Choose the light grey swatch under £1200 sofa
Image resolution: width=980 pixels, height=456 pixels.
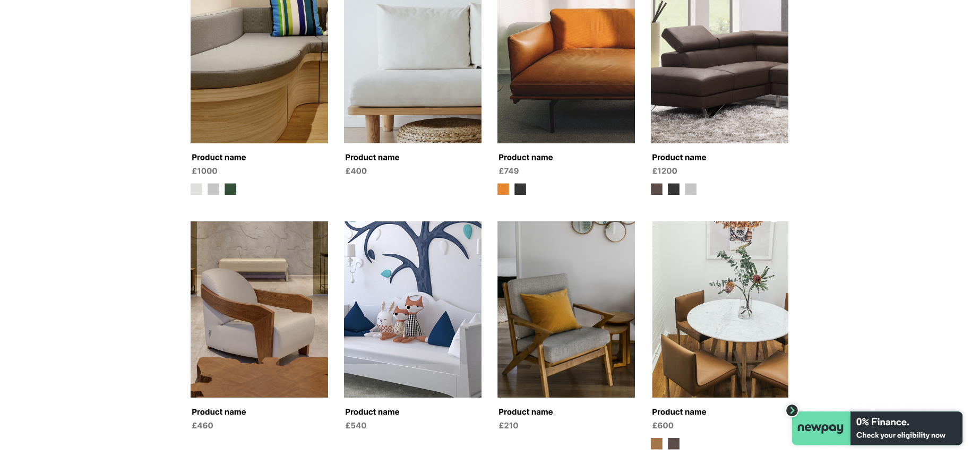[x=691, y=189]
